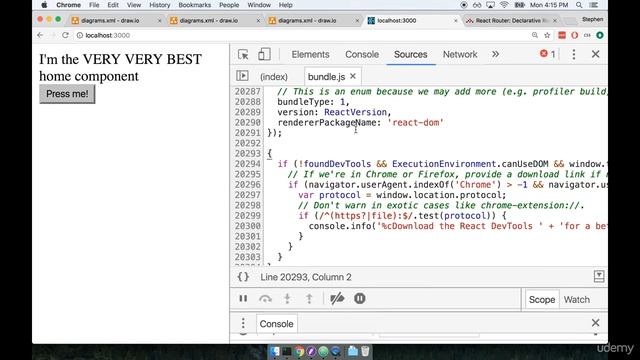
Task: Close the bundle.js file tab
Action: click(353, 76)
